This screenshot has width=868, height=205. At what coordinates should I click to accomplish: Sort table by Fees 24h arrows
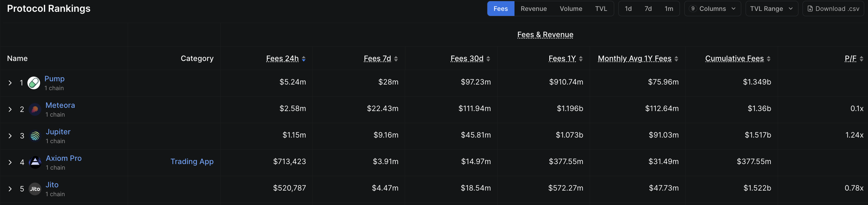(304, 59)
